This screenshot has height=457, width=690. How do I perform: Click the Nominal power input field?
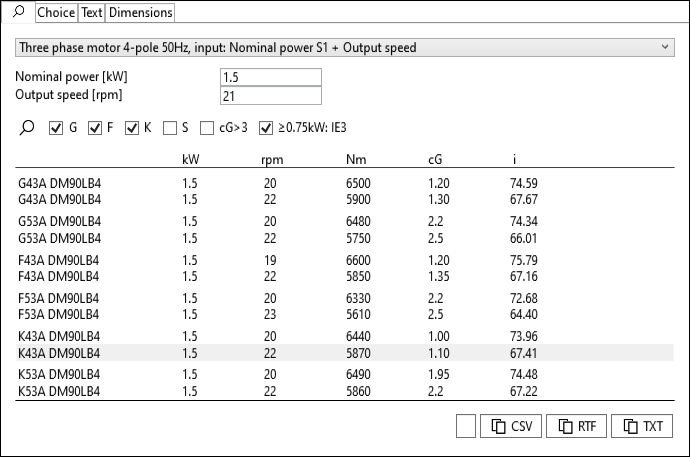click(270, 77)
